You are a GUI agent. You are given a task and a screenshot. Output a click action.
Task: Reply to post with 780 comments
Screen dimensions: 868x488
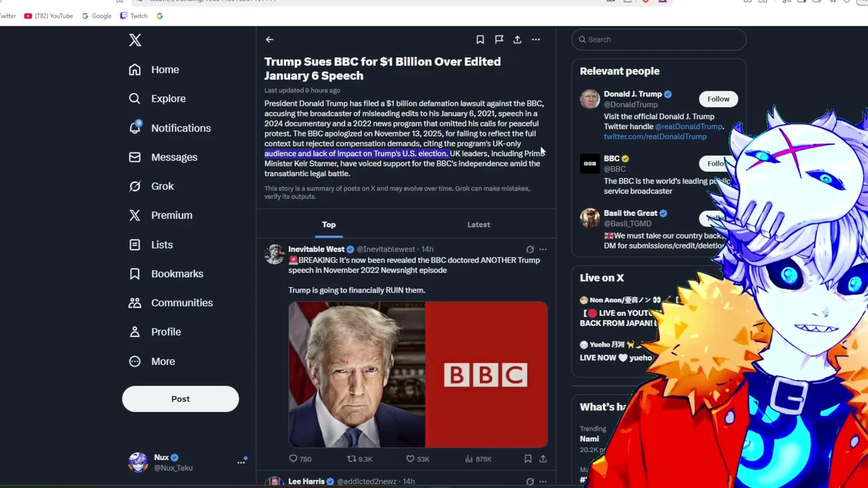pyautogui.click(x=300, y=459)
